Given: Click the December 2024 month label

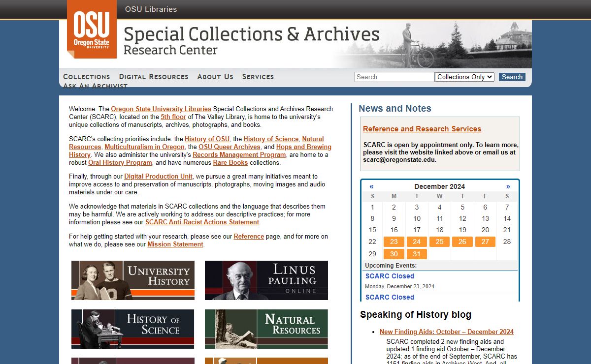Looking at the screenshot, I should 440,186.
